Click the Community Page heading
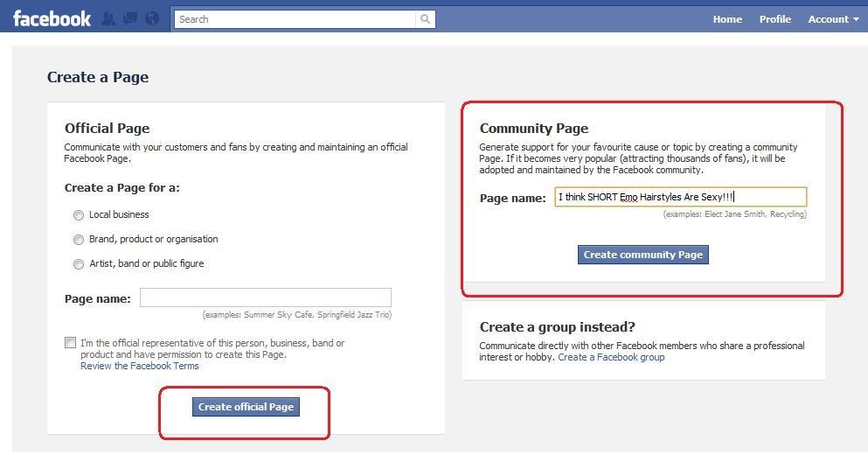The height and width of the screenshot is (455, 868). [x=533, y=129]
